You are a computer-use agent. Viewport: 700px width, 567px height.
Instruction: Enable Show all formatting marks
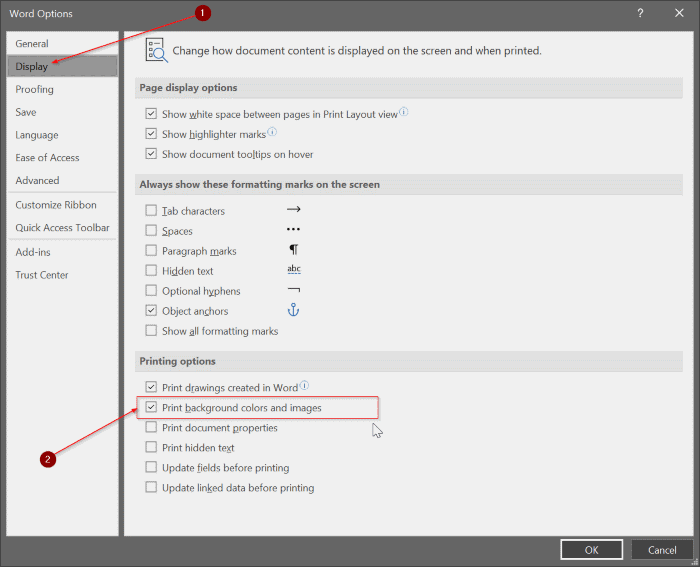(x=151, y=331)
